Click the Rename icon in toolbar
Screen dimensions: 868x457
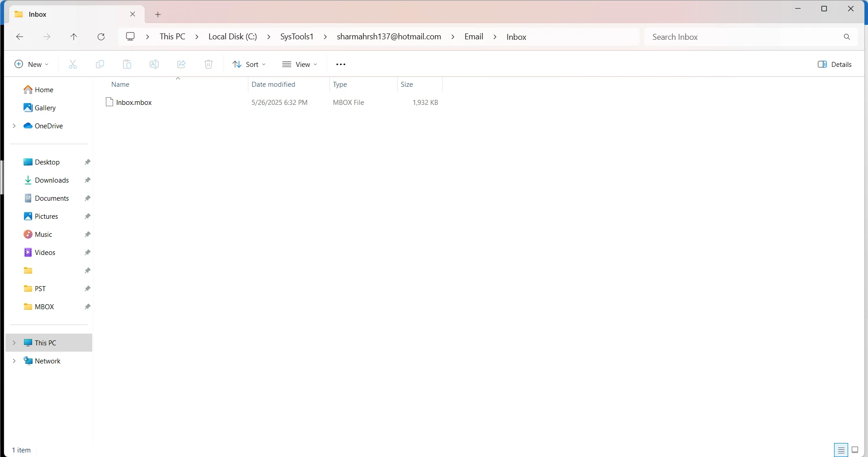154,64
